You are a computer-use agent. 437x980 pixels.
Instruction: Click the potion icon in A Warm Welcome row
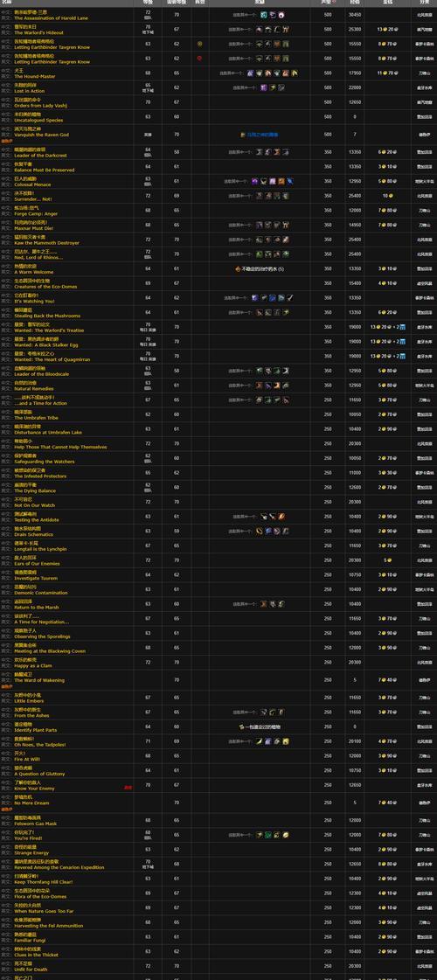(x=239, y=268)
